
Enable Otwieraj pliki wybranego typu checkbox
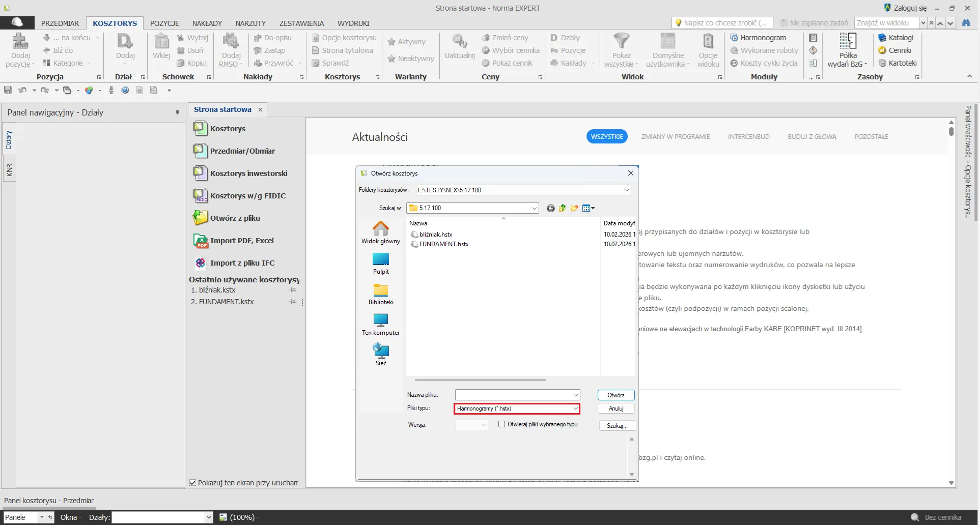(502, 424)
